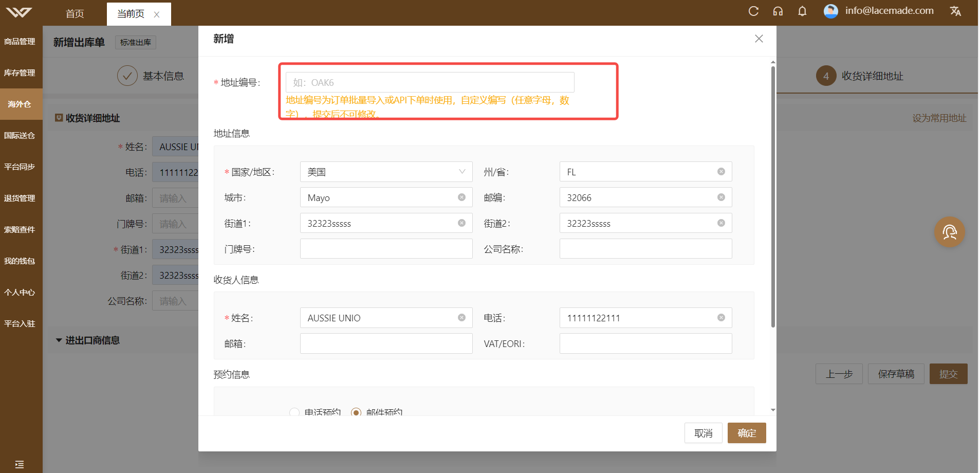
Task: Open the 国家/地区 dropdown showing 美国
Action: tap(386, 172)
